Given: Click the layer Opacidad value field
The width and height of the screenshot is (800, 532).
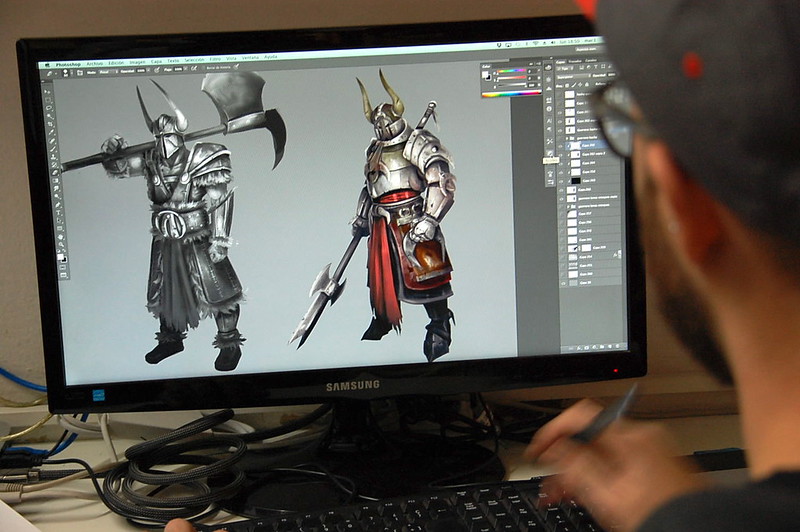Looking at the screenshot, I should (611, 74).
